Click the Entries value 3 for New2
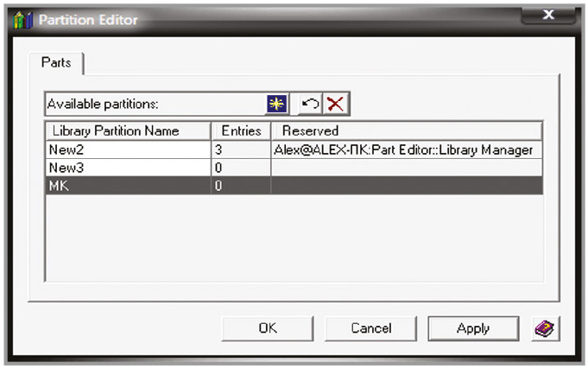This screenshot has height=369, width=588. point(240,150)
